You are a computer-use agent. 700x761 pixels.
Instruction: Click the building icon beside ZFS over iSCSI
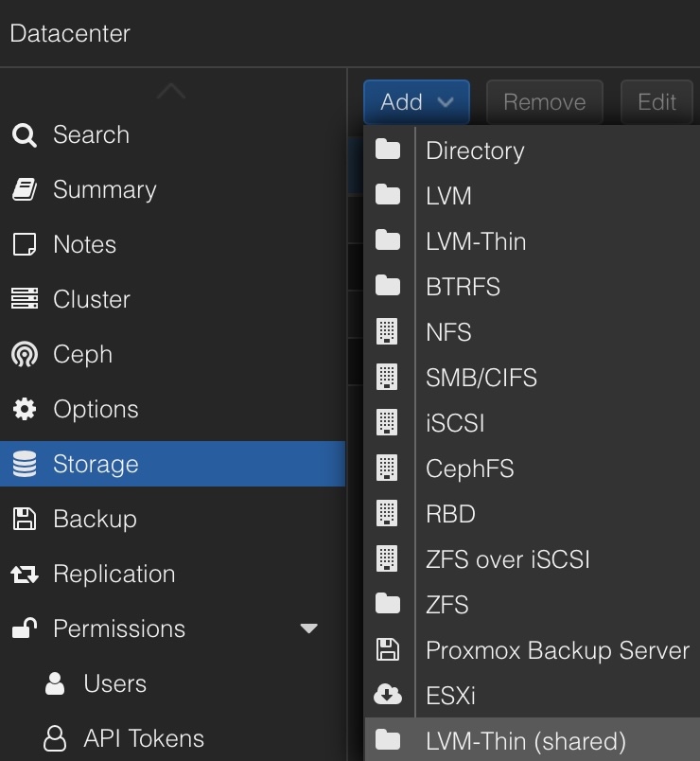tap(387, 558)
